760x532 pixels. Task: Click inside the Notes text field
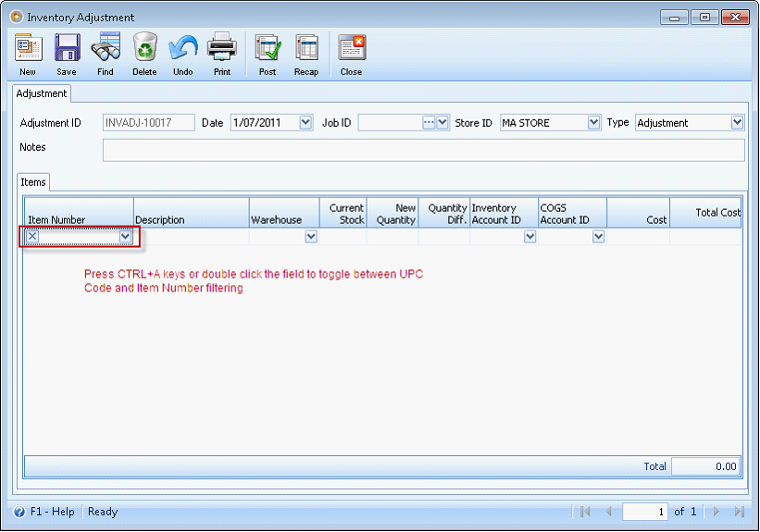(423, 150)
